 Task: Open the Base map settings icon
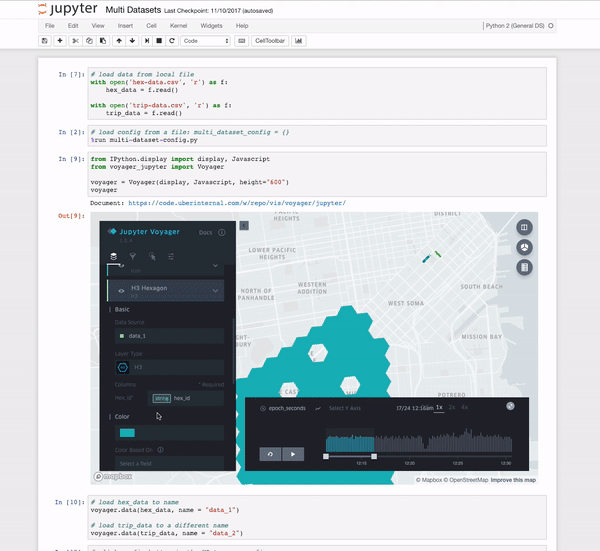tap(171, 256)
